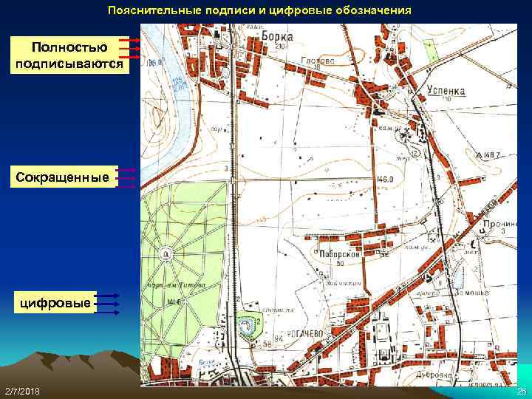Select the 'цифровые' yellow label box
Viewport: 532px width, 399px height.
pos(55,302)
